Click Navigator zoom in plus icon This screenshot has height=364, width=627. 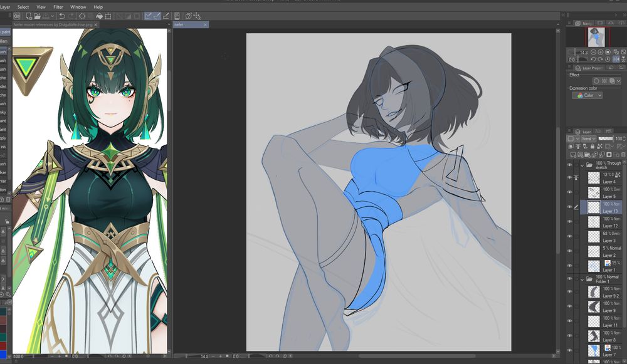(600, 52)
